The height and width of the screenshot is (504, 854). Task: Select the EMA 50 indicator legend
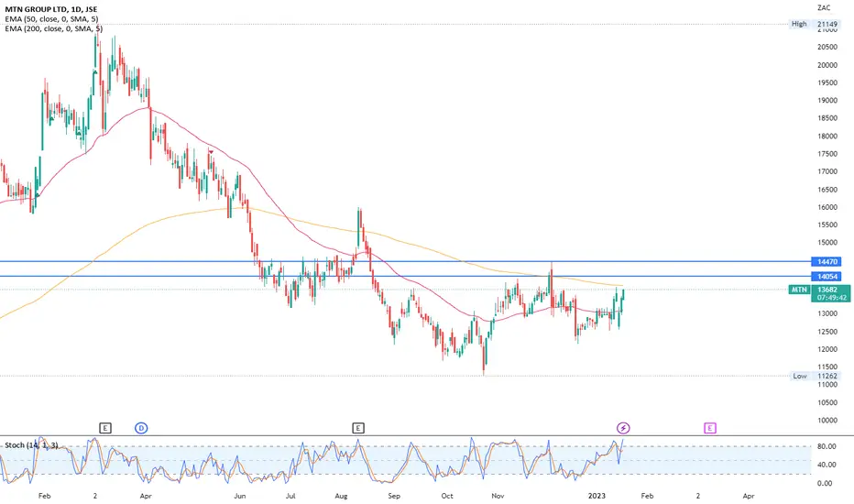point(51,19)
